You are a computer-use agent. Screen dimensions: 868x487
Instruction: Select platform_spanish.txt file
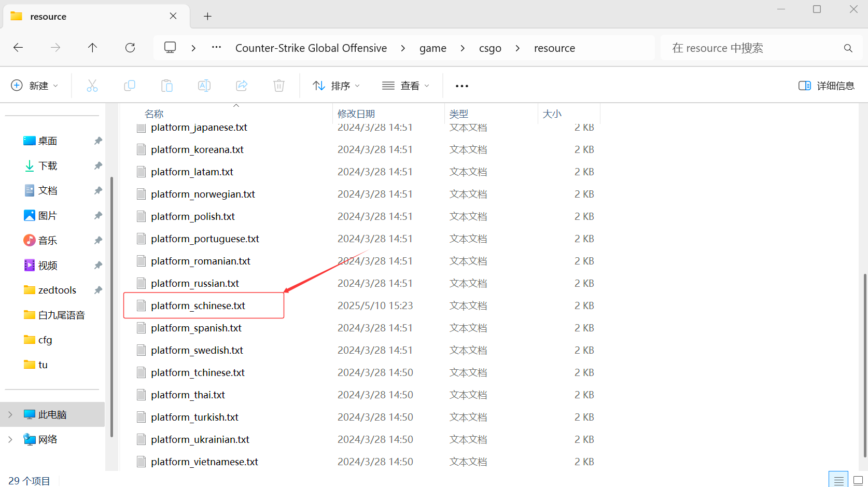coord(196,328)
